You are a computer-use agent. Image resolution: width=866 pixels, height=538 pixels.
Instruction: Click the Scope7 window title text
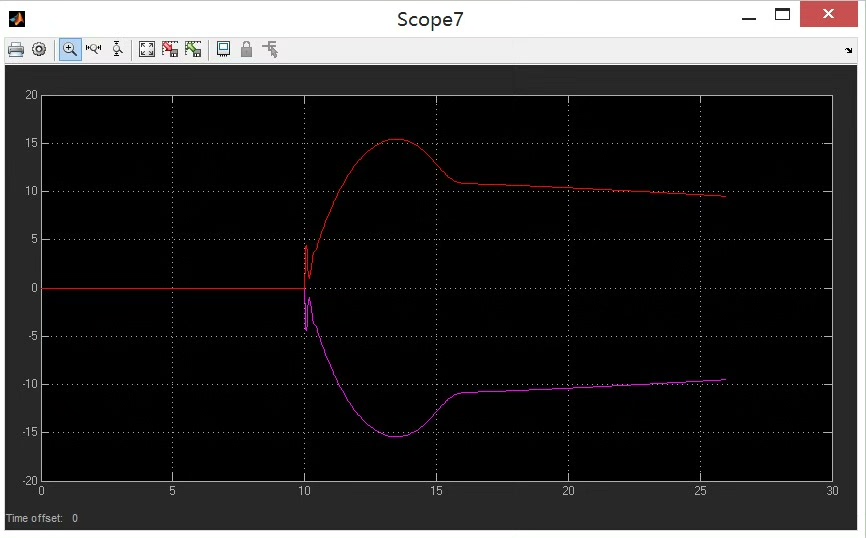click(x=430, y=19)
